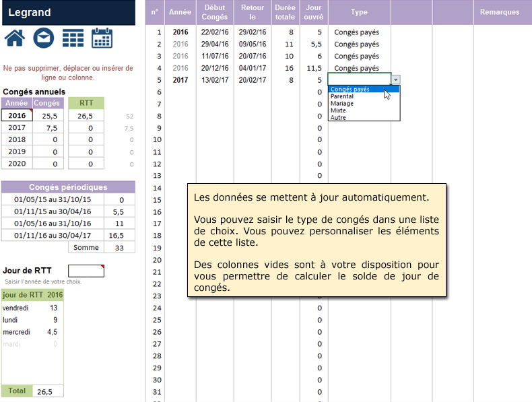Select start date 11/07/16
The width and height of the screenshot is (532, 402).
click(x=215, y=56)
